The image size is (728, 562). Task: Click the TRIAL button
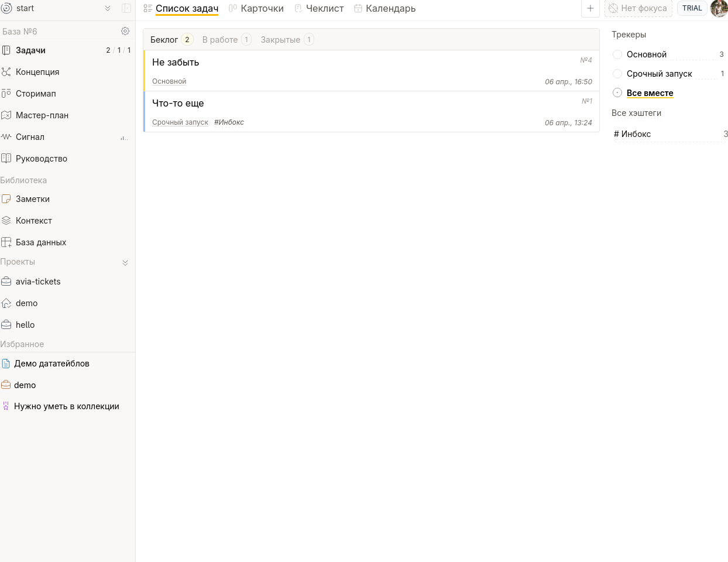tap(692, 8)
